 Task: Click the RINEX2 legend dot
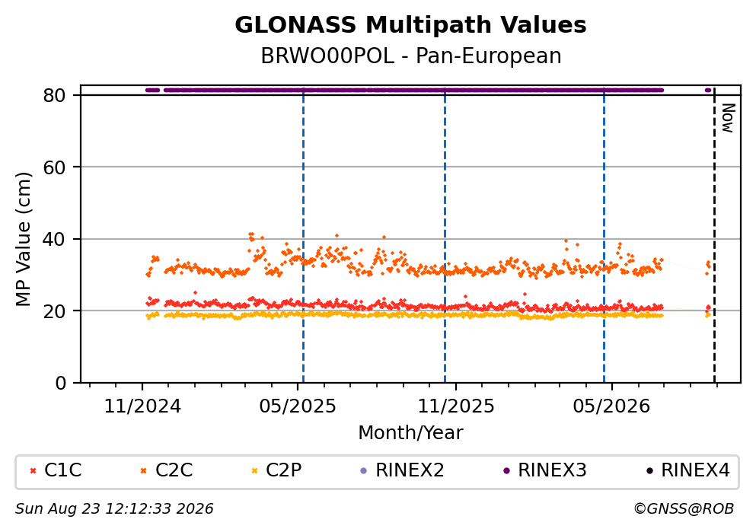coord(364,471)
